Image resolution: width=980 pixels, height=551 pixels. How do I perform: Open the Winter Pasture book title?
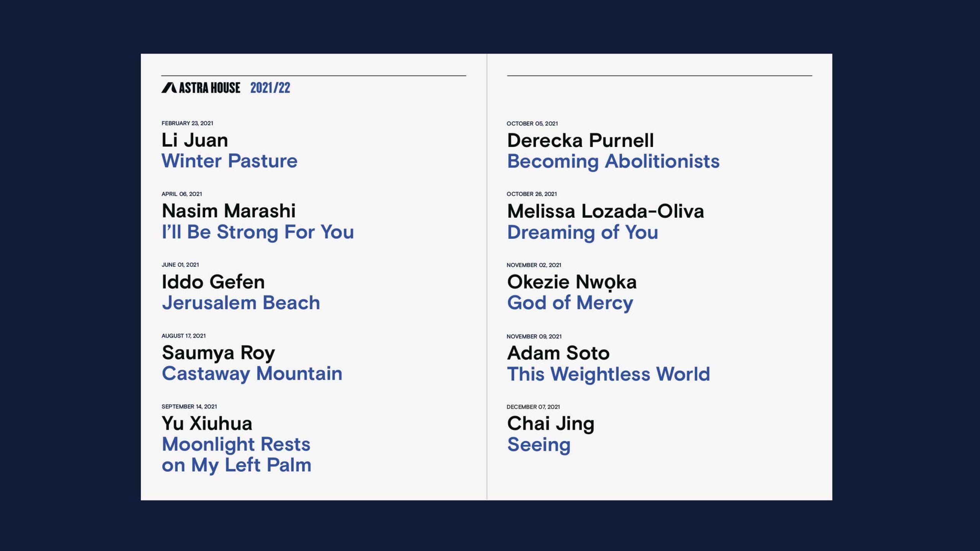click(x=229, y=161)
